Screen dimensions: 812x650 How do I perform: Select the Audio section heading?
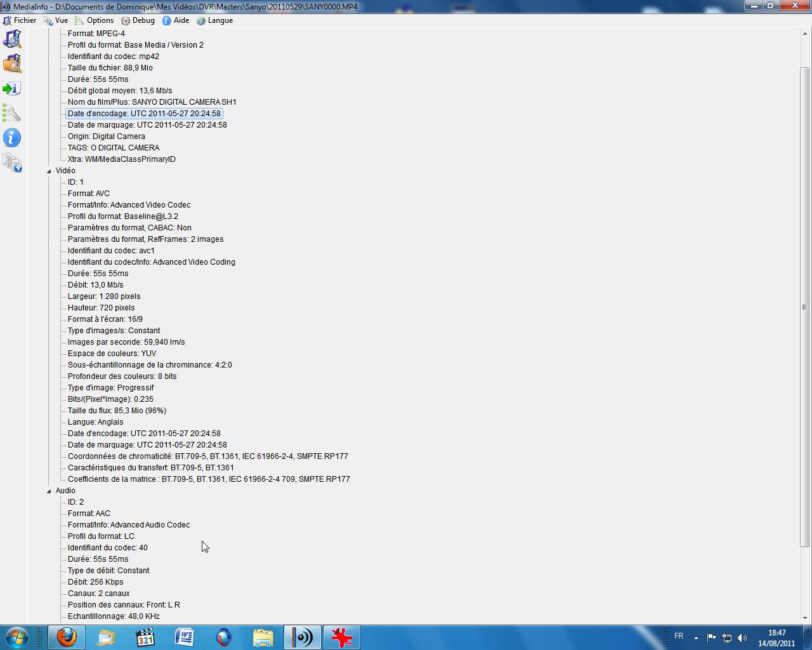coord(65,491)
